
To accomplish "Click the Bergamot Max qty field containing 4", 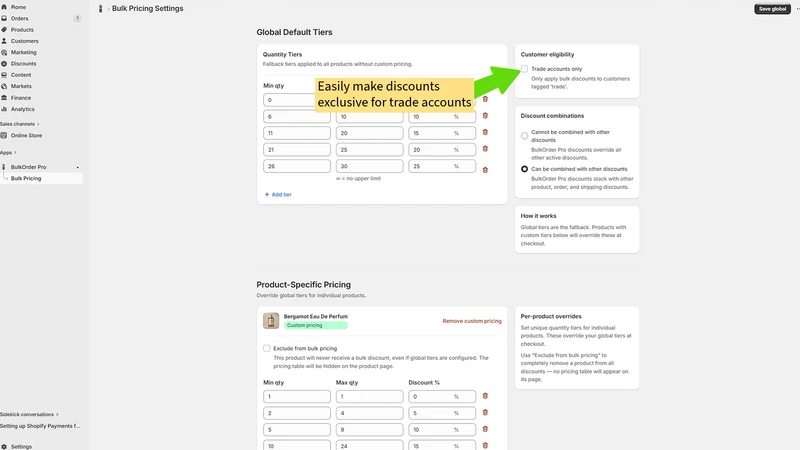I will pyautogui.click(x=369, y=413).
